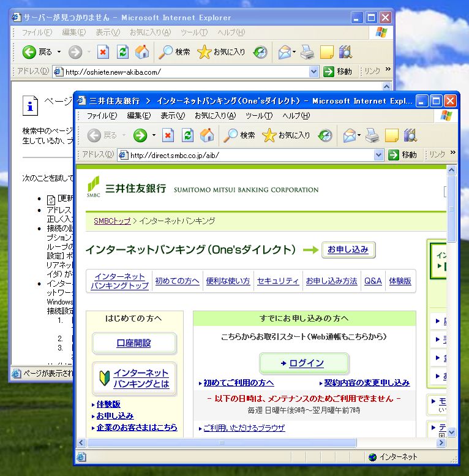Click Stop icon in SMBC window toolbar

click(x=168, y=135)
